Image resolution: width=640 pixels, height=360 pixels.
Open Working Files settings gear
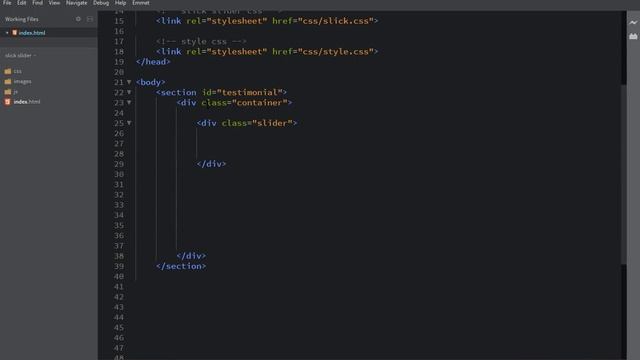78,19
